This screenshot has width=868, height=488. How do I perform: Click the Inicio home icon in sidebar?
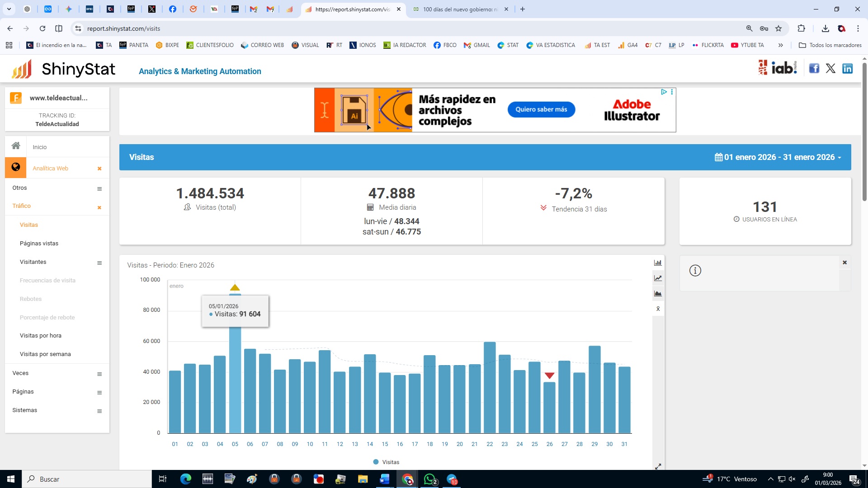(x=16, y=146)
